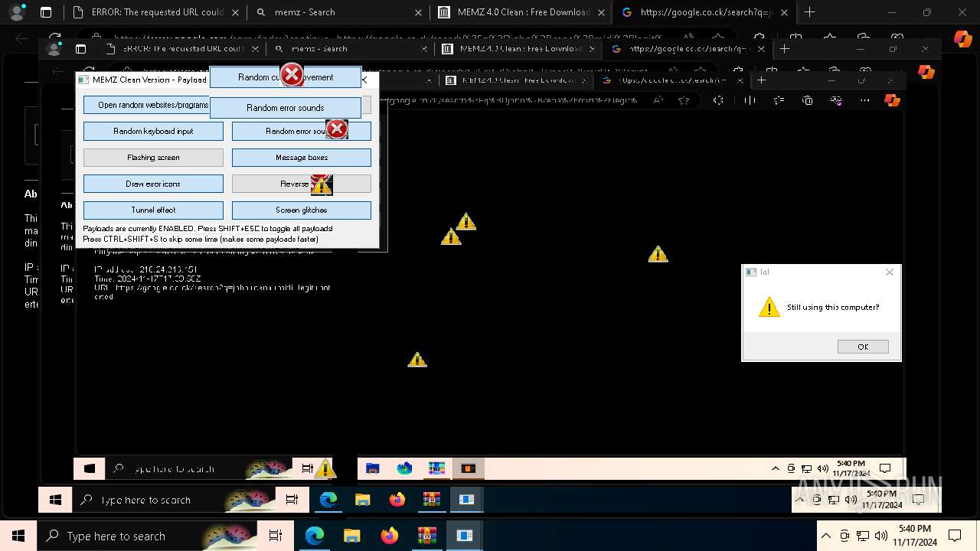Open the Windows Start menu
Image resolution: width=980 pixels, height=551 pixels.
coord(18,536)
